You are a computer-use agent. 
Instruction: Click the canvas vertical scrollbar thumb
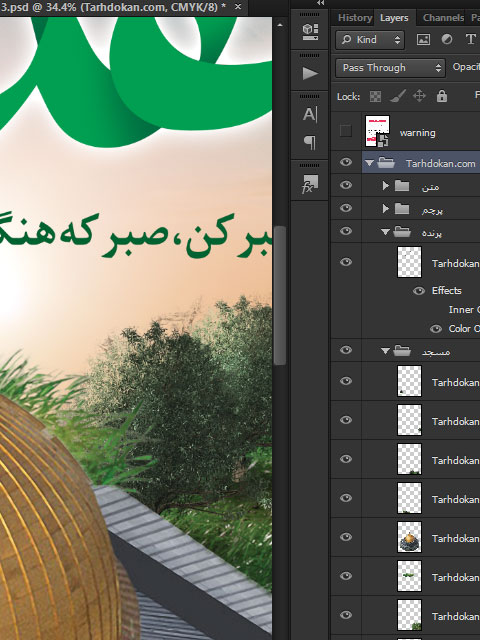pyautogui.click(x=280, y=295)
